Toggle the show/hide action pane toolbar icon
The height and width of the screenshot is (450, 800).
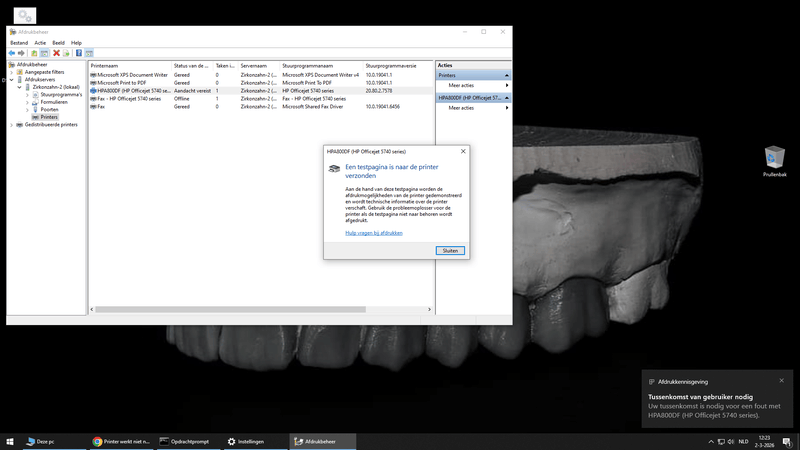coord(89,53)
